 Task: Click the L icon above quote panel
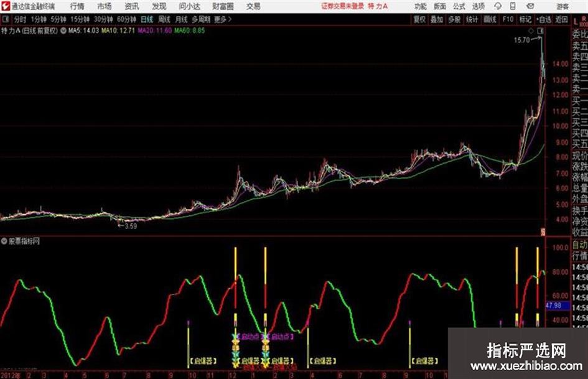[x=576, y=22]
